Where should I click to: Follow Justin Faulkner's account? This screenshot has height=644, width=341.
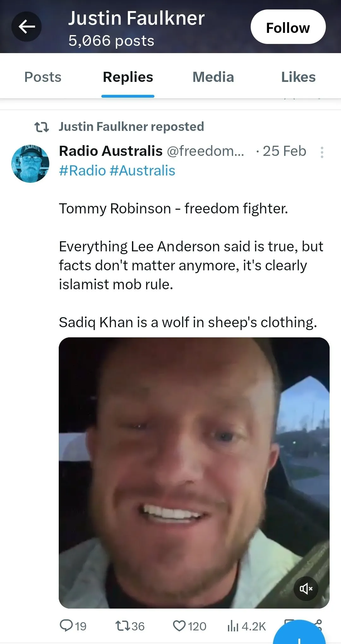[x=288, y=27]
